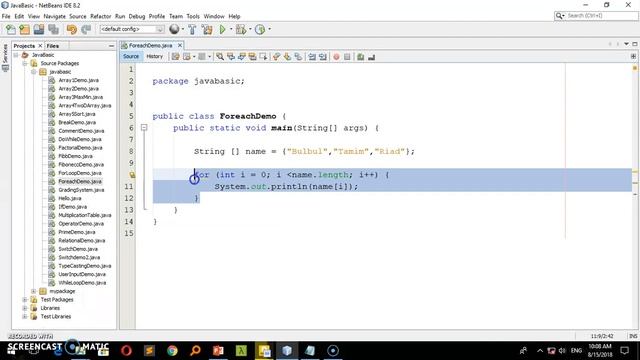640x360 pixels.
Task: Click the Clean and Build icon
Action: [207, 29]
